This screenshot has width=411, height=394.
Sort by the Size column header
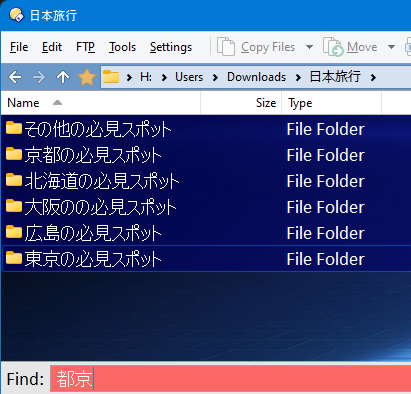coord(241,103)
